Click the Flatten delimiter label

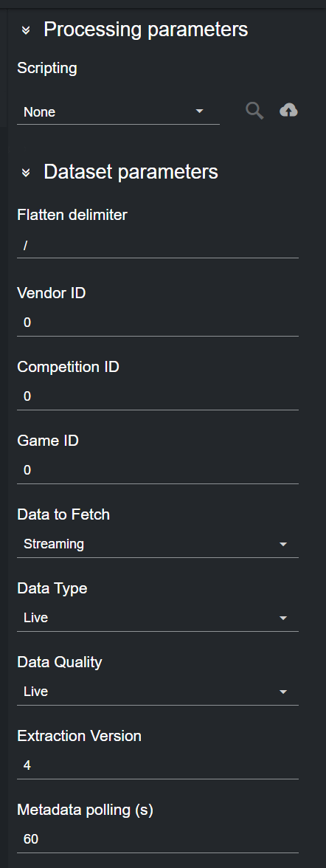click(x=72, y=215)
